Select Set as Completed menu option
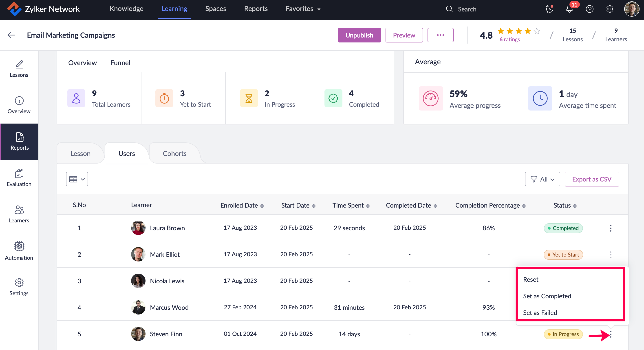644x350 pixels. click(x=547, y=296)
